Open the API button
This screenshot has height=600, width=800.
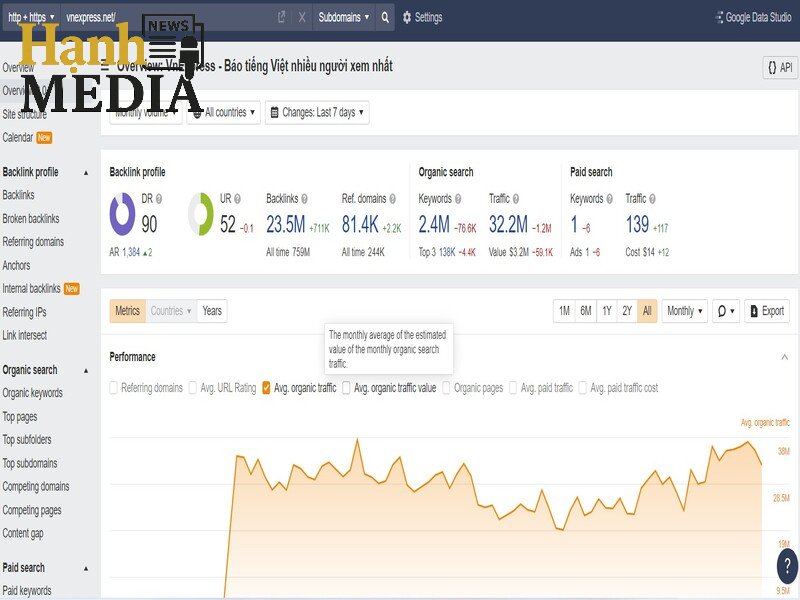(x=780, y=67)
